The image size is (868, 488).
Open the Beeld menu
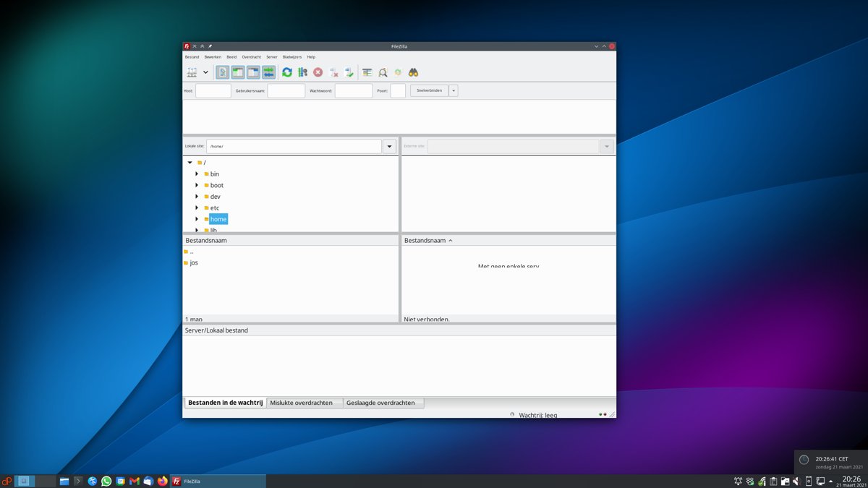231,56
